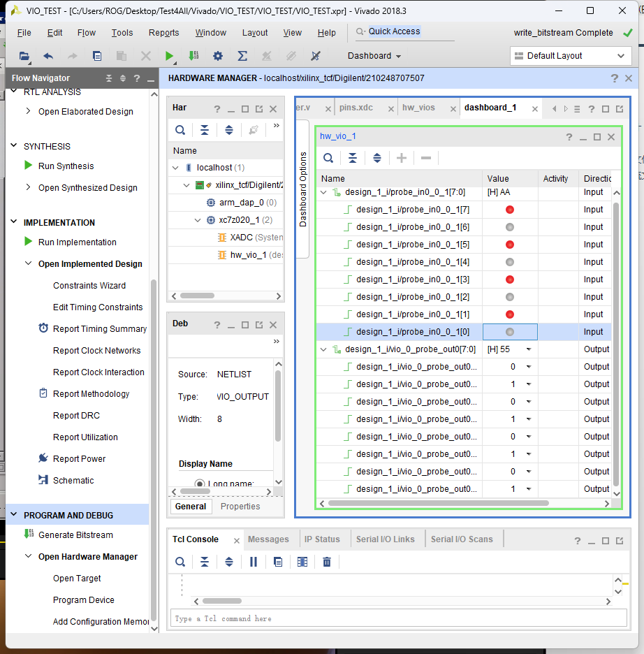Open the Reports menu
Image resolution: width=644 pixels, height=654 pixels.
[164, 33]
